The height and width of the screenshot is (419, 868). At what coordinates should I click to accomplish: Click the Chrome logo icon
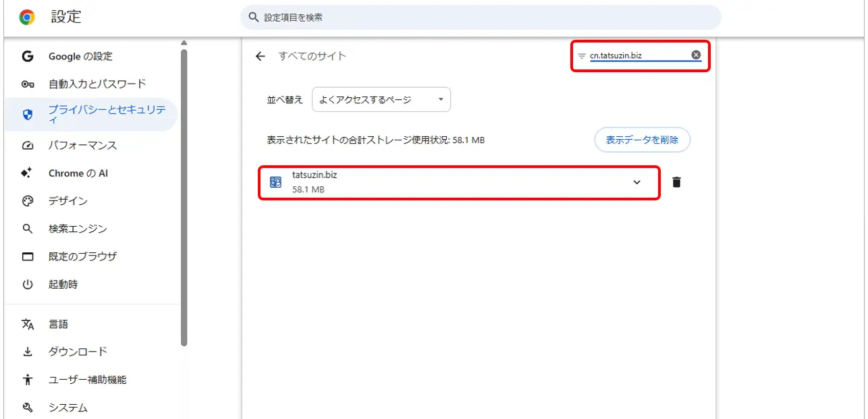[27, 18]
